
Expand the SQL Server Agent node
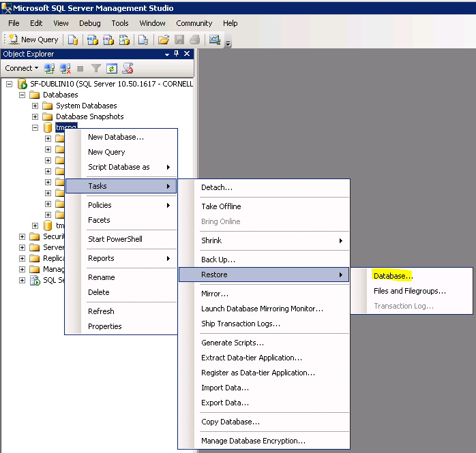click(22, 280)
